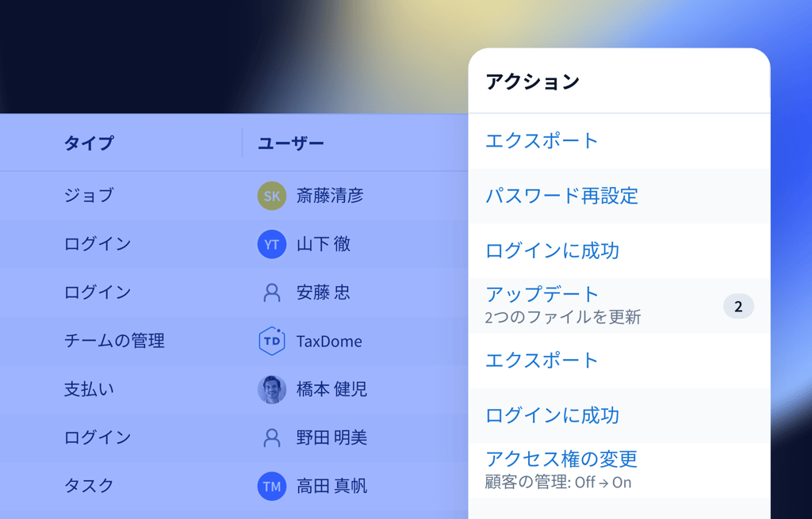Open the first エクスポート action
The width and height of the screenshot is (812, 519).
(x=542, y=141)
